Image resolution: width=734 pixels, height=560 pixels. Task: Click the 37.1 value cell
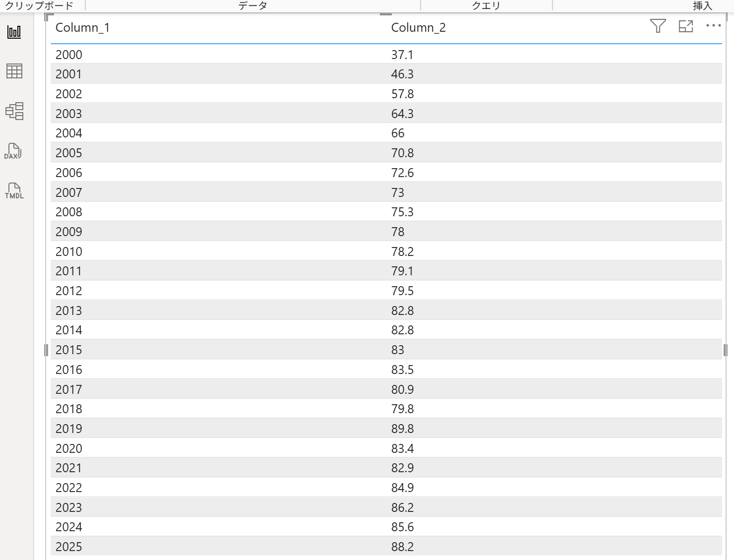point(402,55)
